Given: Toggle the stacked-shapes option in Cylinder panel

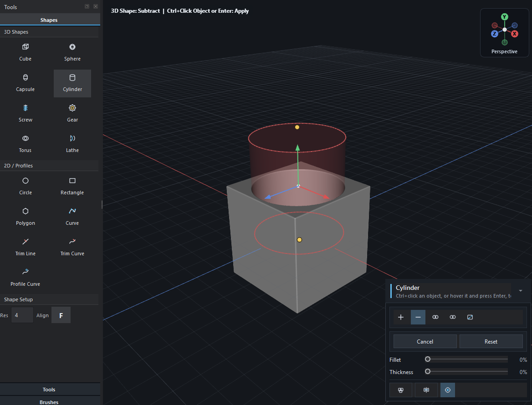Looking at the screenshot, I should (401, 390).
